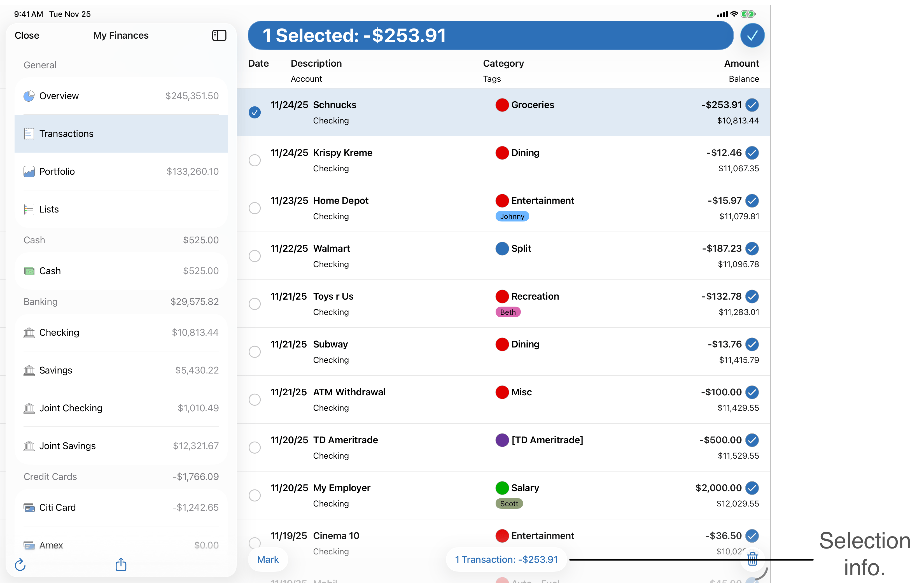
Task: Click the refresh icon at bottom left
Action: click(x=20, y=564)
